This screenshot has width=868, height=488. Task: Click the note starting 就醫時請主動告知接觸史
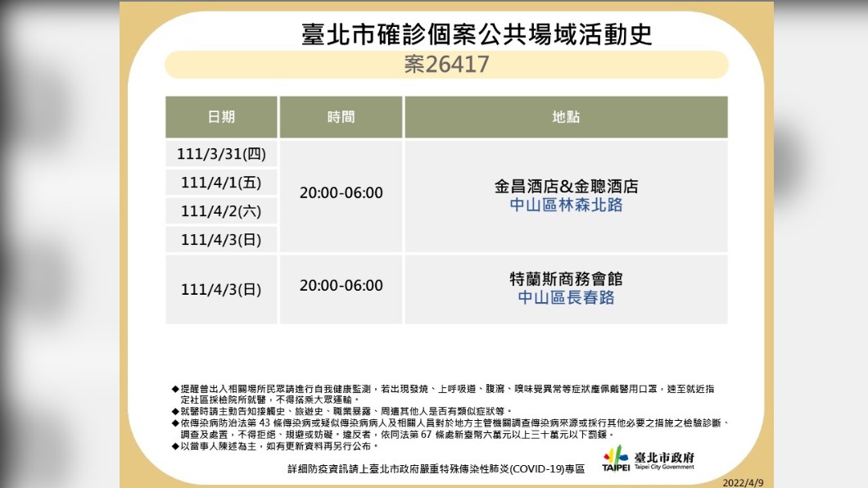342,411
